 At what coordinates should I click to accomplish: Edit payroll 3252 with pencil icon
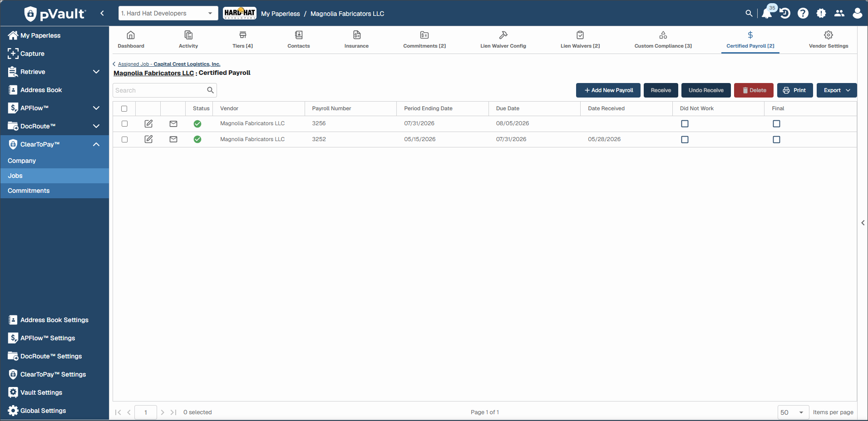148,139
